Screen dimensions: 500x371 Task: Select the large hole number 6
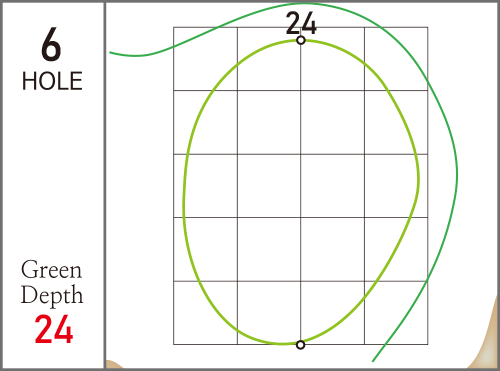click(x=51, y=45)
